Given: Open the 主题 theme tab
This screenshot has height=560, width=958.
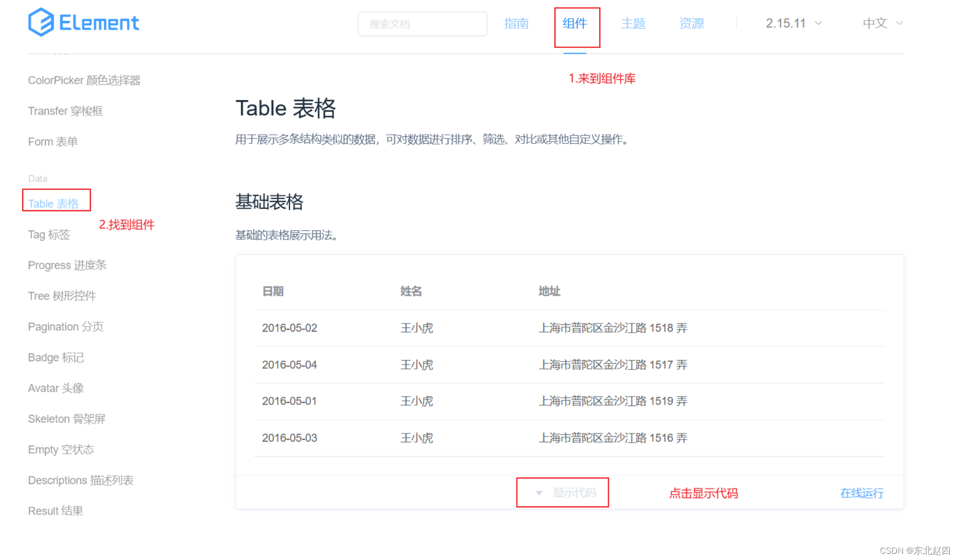Looking at the screenshot, I should [x=633, y=23].
